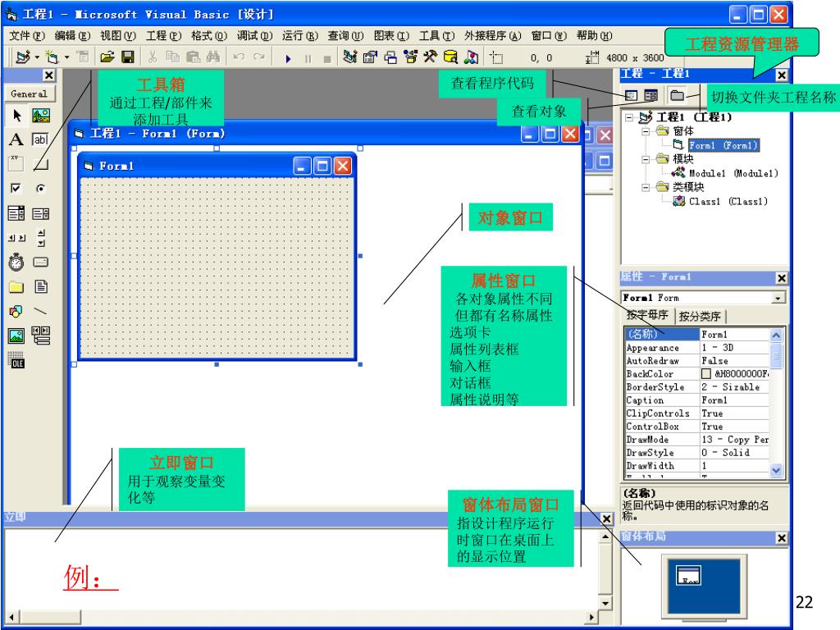Viewport: 840px width, 630px height.
Task: Click the (名称) property value Form1
Action: [735, 335]
